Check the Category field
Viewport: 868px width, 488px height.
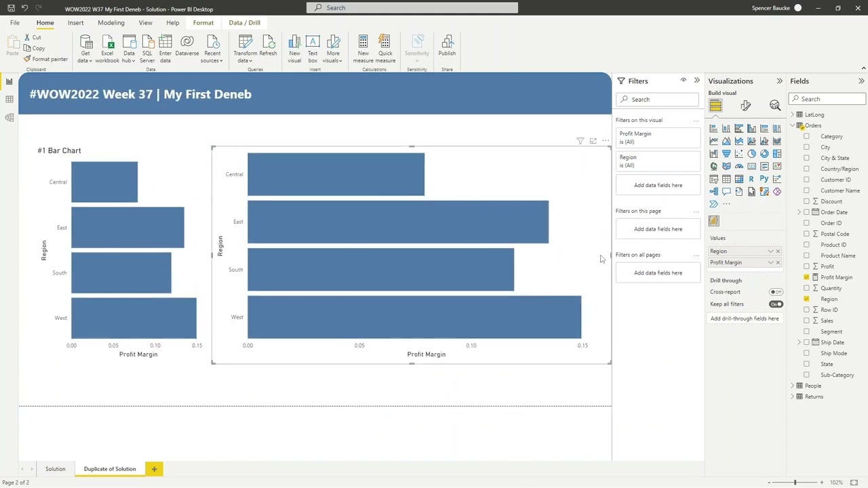[x=806, y=136]
